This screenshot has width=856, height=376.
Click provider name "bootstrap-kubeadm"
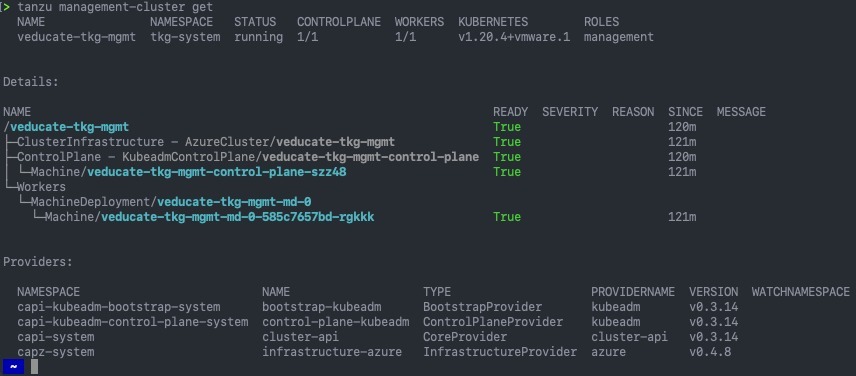(x=322, y=307)
